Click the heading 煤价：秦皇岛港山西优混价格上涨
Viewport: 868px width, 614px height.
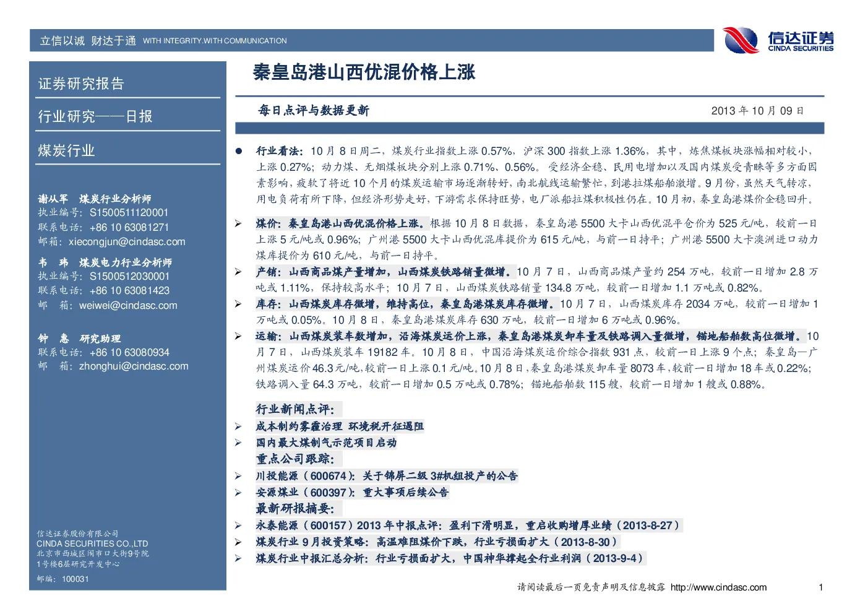341,223
